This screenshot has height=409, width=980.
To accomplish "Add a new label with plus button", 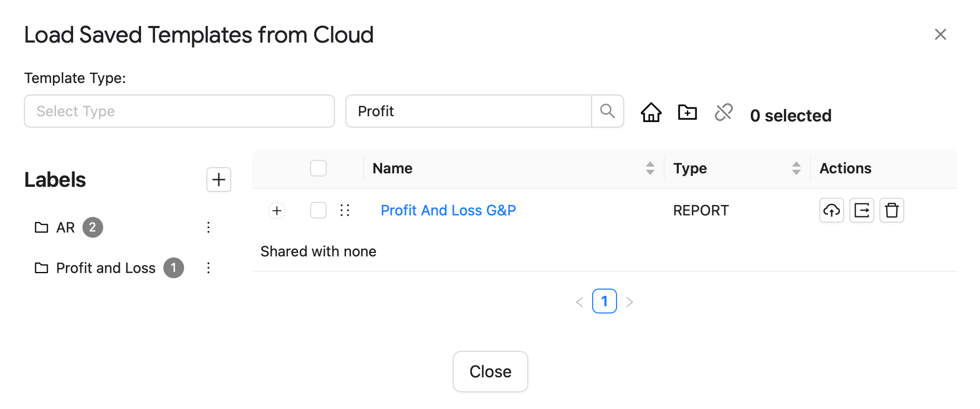I will point(219,180).
